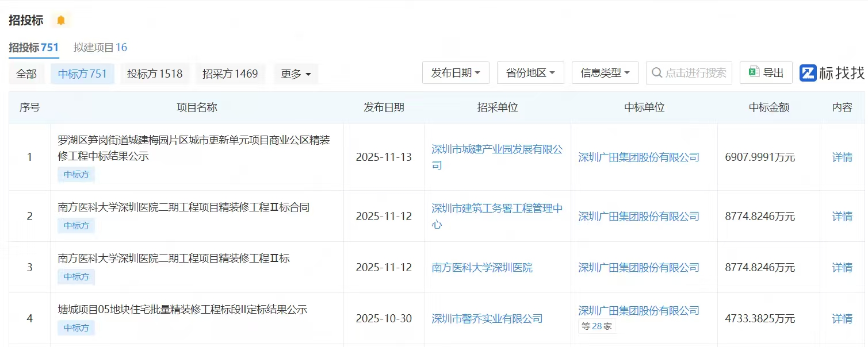Image resolution: width=868 pixels, height=347 pixels.
Task: Click the 序号 column header
Action: pyautogui.click(x=30, y=107)
